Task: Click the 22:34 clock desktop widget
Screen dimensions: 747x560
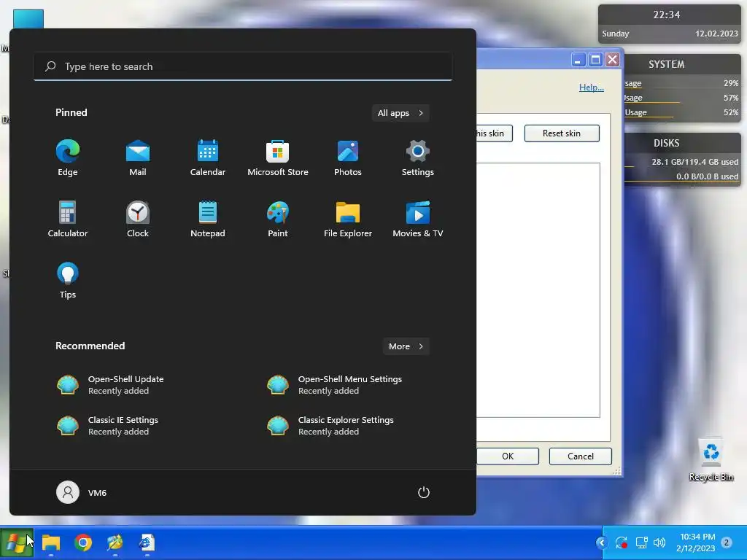Action: click(x=667, y=15)
